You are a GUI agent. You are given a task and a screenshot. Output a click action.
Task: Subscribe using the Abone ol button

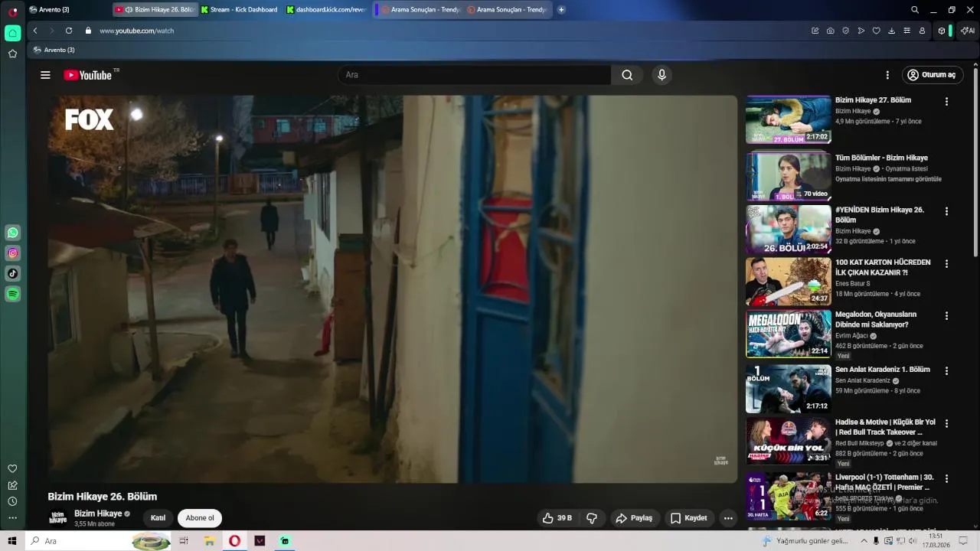(x=200, y=518)
